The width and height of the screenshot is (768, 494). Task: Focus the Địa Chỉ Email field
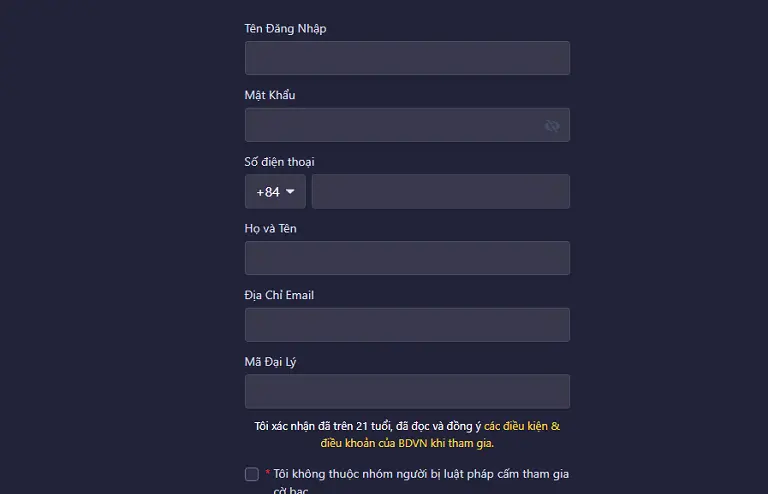[407, 325]
